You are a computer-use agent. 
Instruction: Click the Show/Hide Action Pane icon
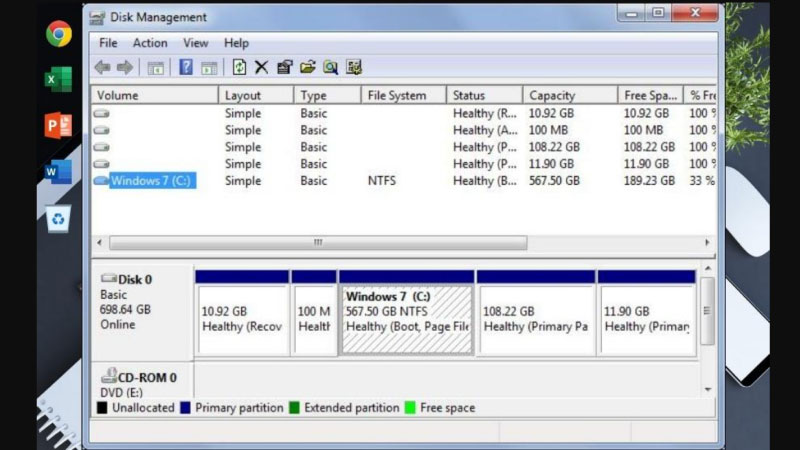click(x=209, y=67)
